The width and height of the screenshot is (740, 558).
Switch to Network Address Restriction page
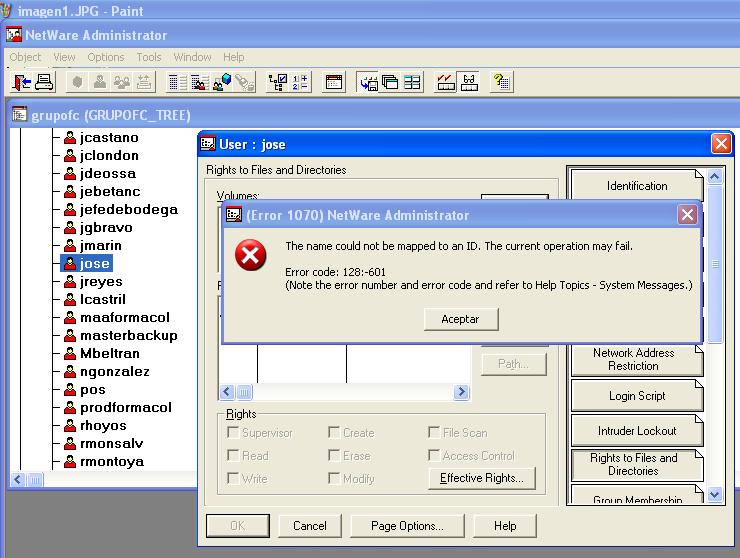pyautogui.click(x=637, y=360)
